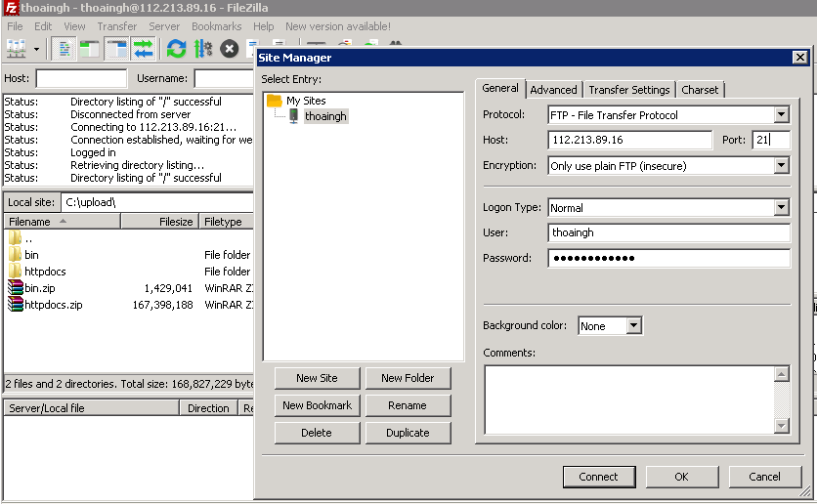Switch to the Advanced tab
Screen dimensions: 817x504
point(553,90)
